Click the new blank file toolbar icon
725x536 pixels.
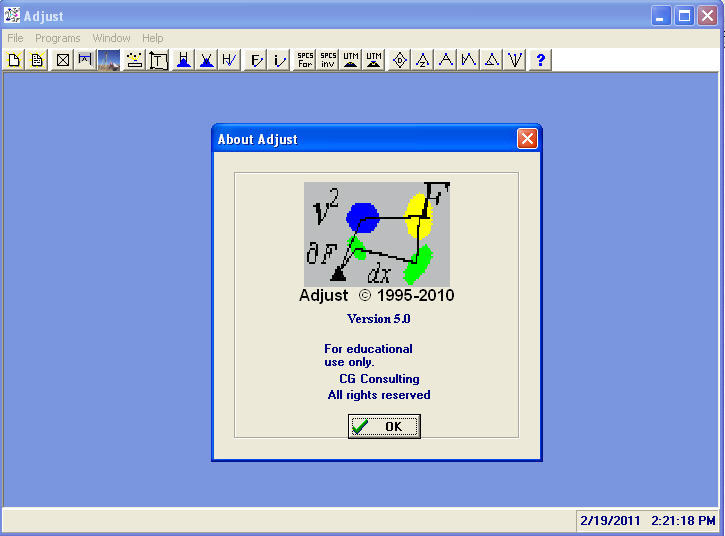pos(14,60)
